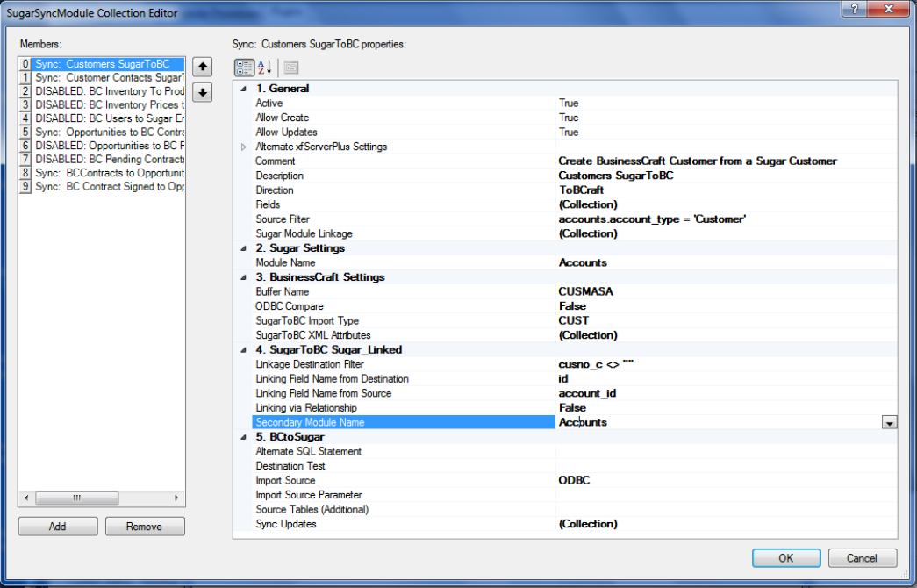
Task: Edit the Comment property value
Action: point(726,161)
